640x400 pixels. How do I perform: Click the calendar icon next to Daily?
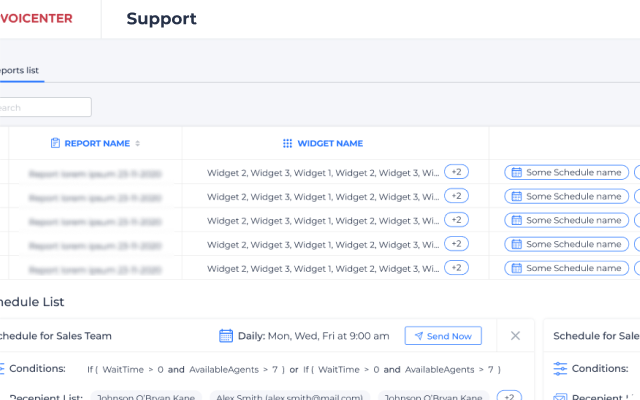[x=226, y=336]
